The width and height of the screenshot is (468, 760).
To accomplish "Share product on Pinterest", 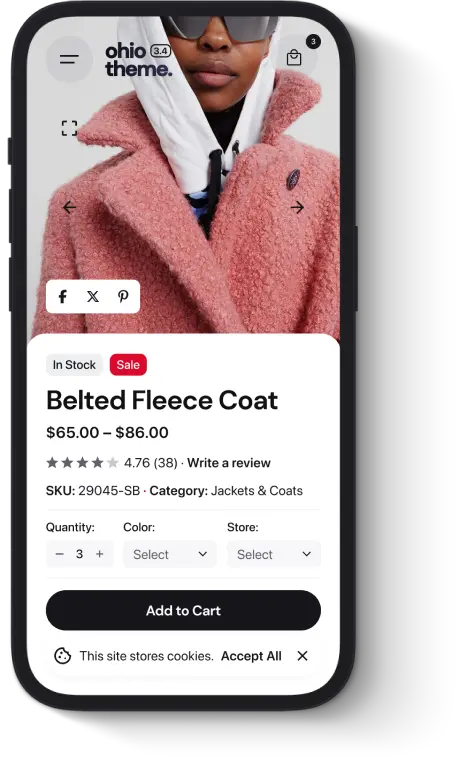I will click(x=123, y=297).
